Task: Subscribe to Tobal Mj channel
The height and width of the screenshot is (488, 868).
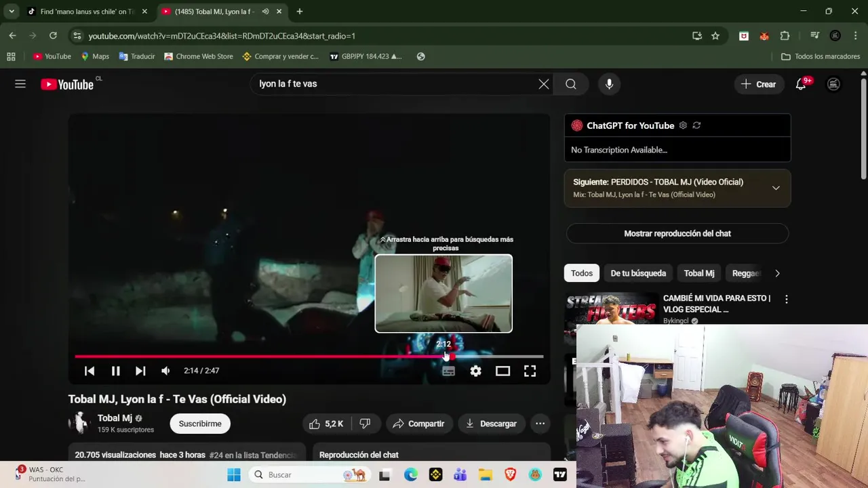Action: pos(200,424)
